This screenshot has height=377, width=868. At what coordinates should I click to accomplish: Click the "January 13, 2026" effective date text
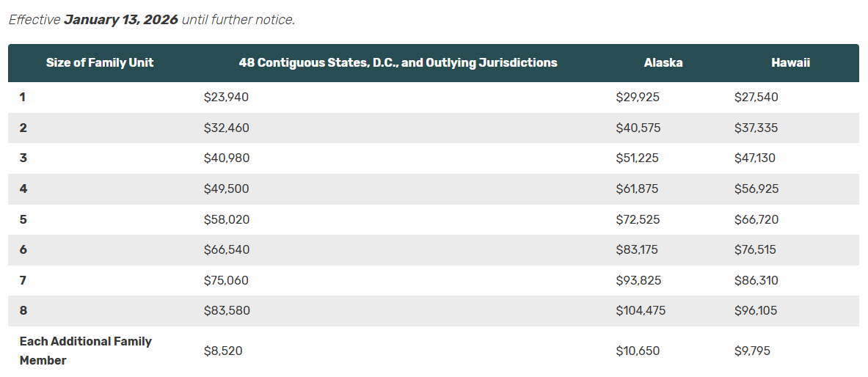[121, 20]
